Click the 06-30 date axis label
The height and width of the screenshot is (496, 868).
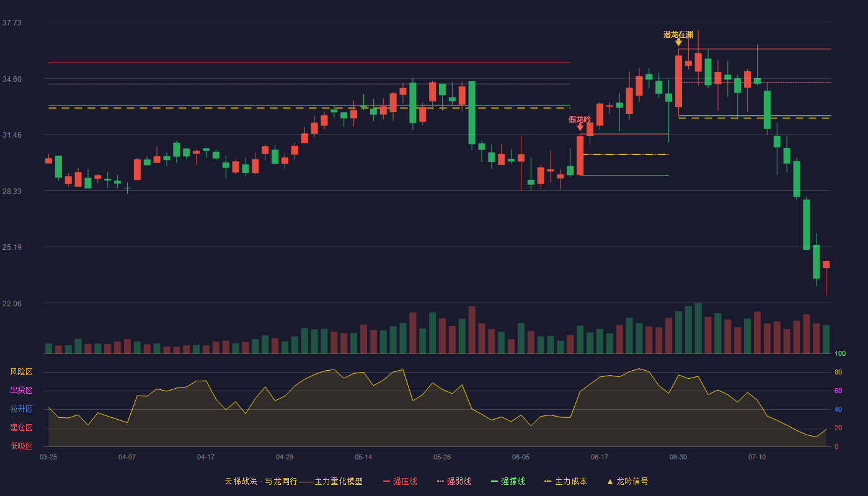pyautogui.click(x=678, y=457)
